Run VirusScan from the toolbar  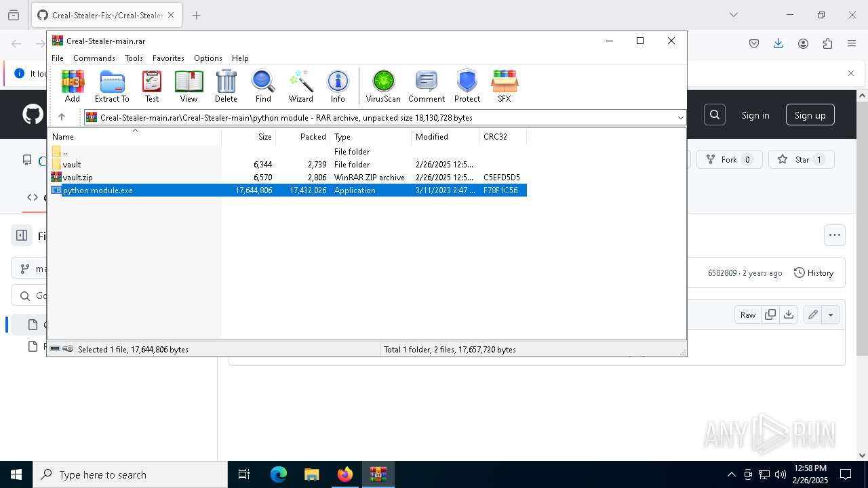383,86
